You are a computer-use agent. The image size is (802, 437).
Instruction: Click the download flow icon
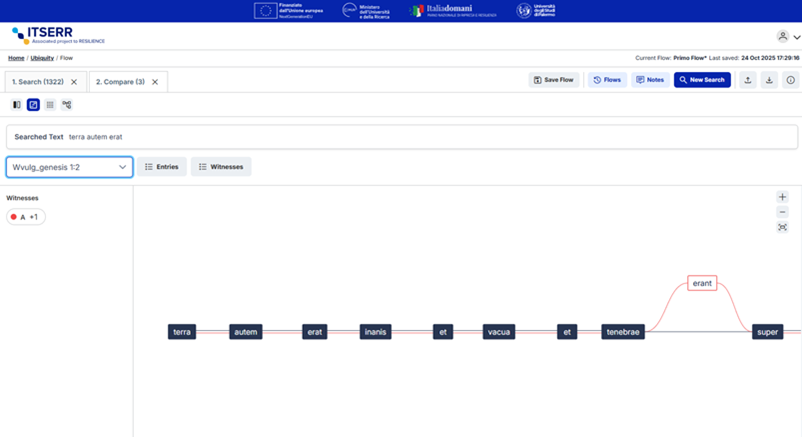(769, 80)
